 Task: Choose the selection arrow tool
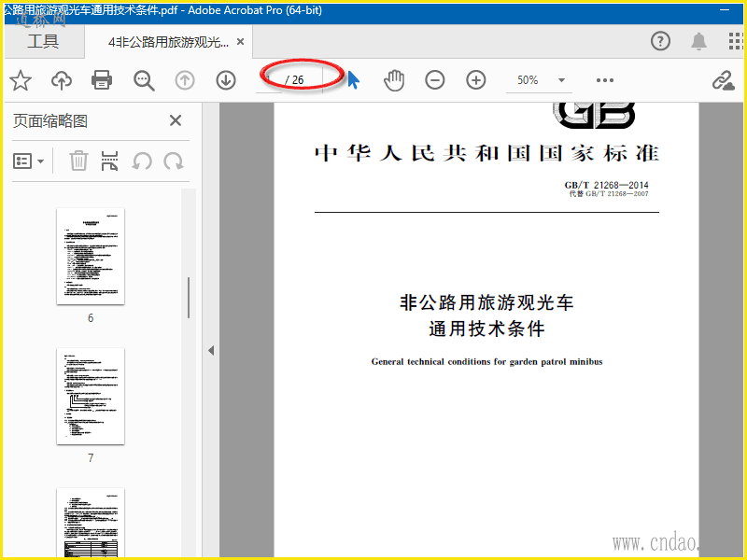(354, 80)
